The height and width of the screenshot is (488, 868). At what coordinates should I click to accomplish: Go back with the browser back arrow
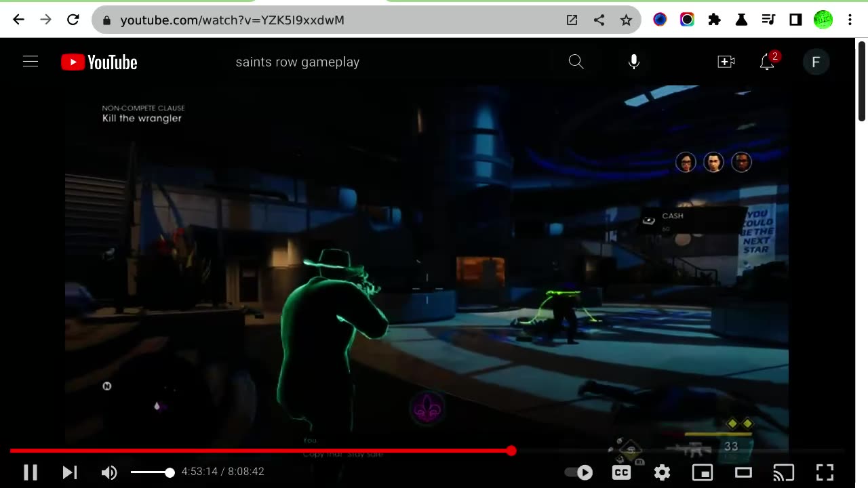18,20
